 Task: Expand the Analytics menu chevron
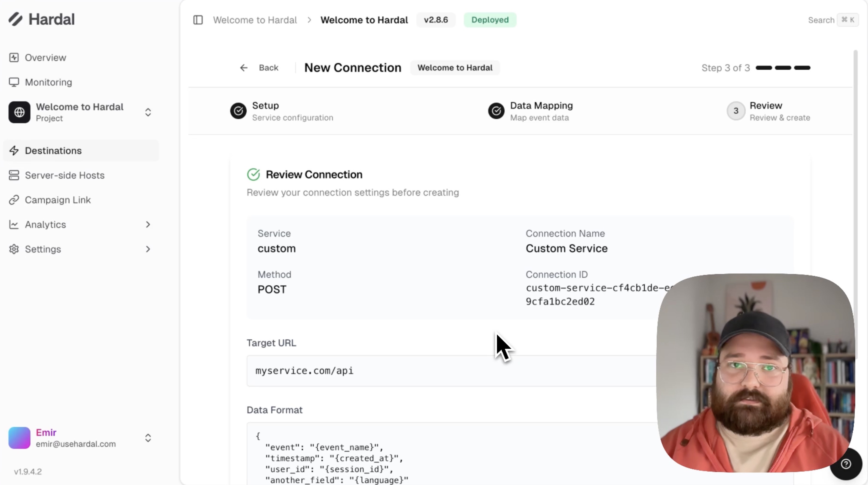[x=147, y=224]
